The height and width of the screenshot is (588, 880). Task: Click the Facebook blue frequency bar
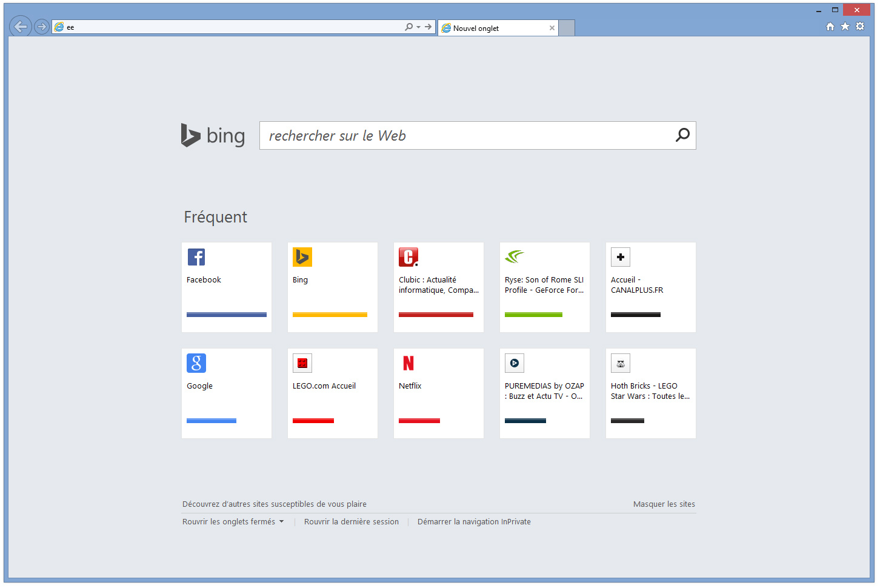(x=227, y=315)
